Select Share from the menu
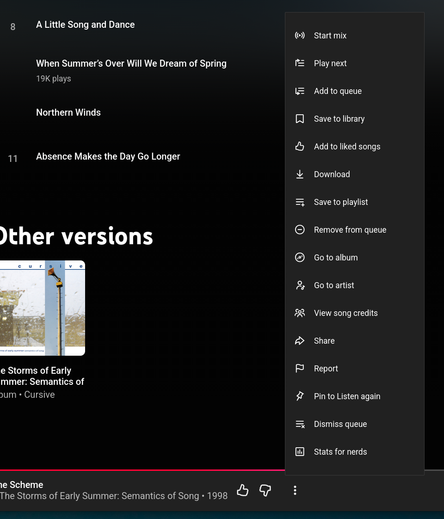 [x=355, y=341]
